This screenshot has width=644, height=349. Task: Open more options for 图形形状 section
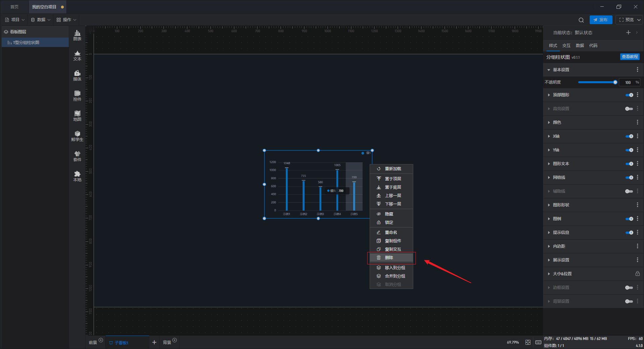click(637, 205)
